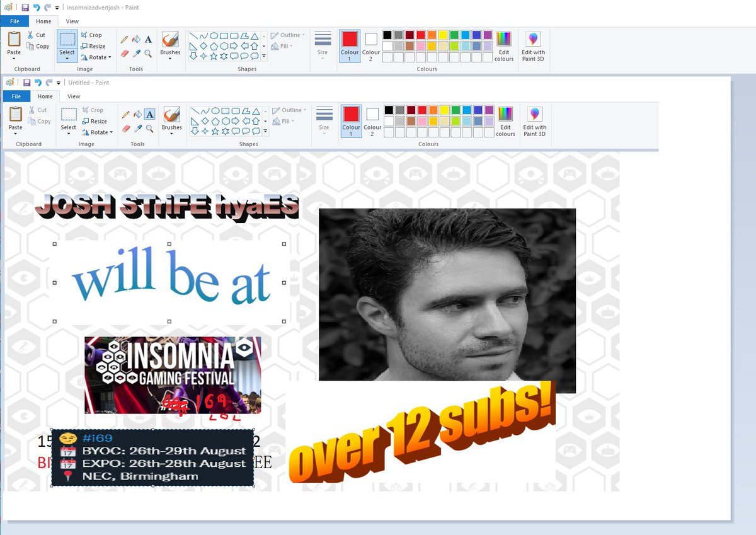756x535 pixels.
Task: Click the Insomnia Gaming Festival logo image
Action: click(x=173, y=375)
